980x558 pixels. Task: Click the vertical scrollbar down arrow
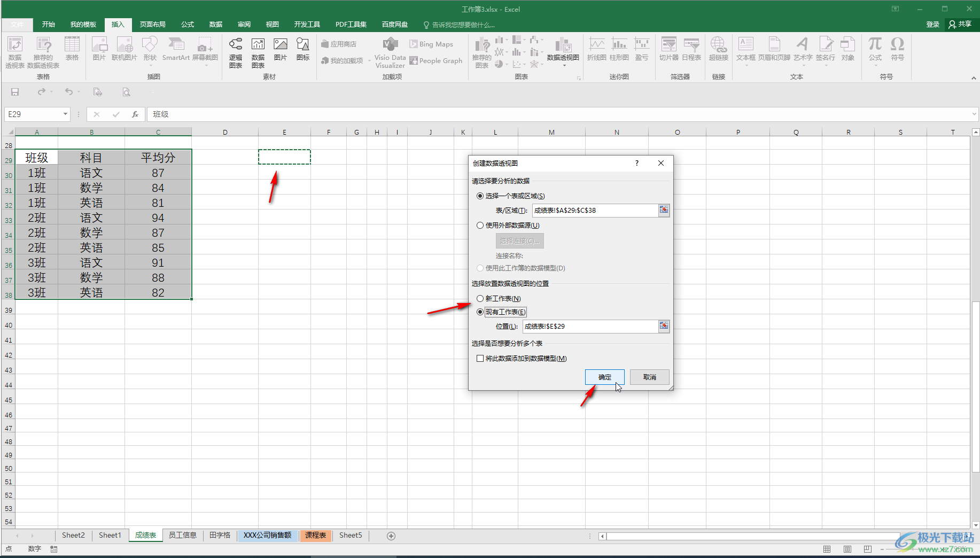pos(976,525)
